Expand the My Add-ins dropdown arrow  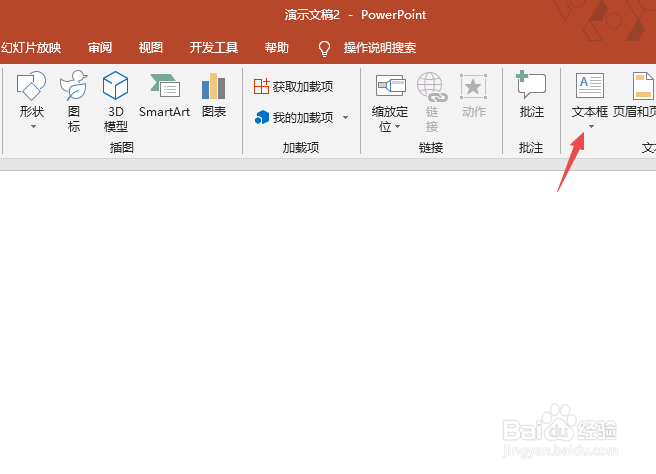[x=346, y=118]
